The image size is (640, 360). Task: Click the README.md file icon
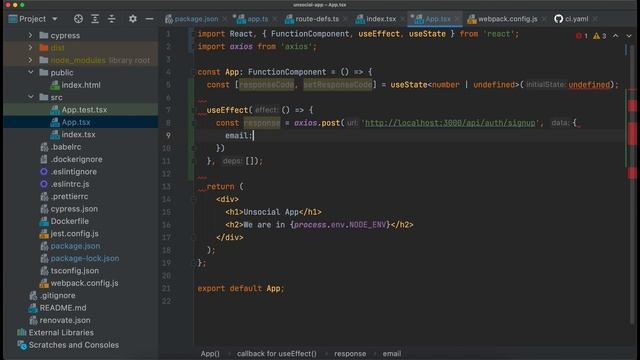tap(33, 308)
